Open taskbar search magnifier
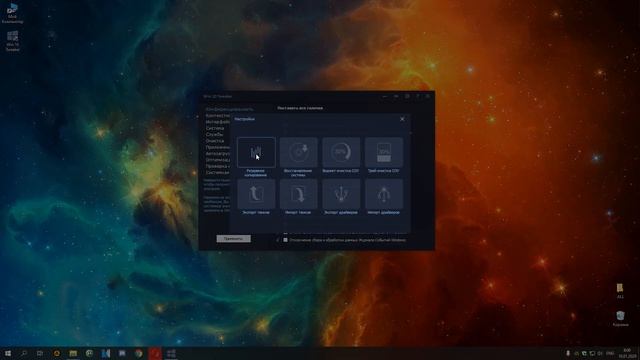The width and height of the screenshot is (640, 360). (24, 353)
